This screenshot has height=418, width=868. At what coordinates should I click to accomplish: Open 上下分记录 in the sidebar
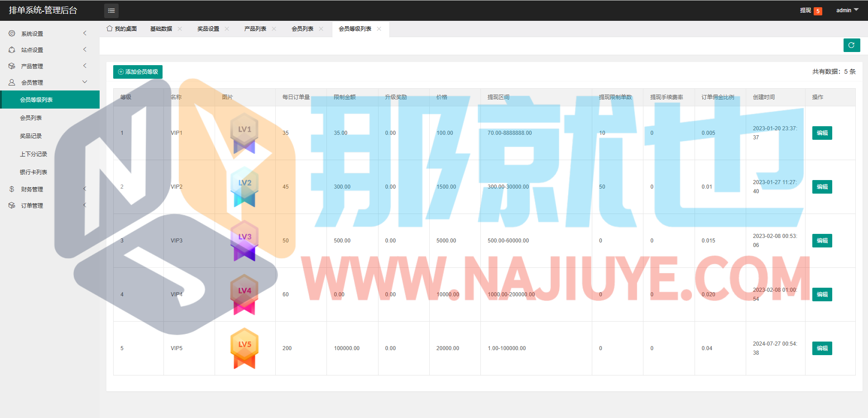click(x=34, y=154)
